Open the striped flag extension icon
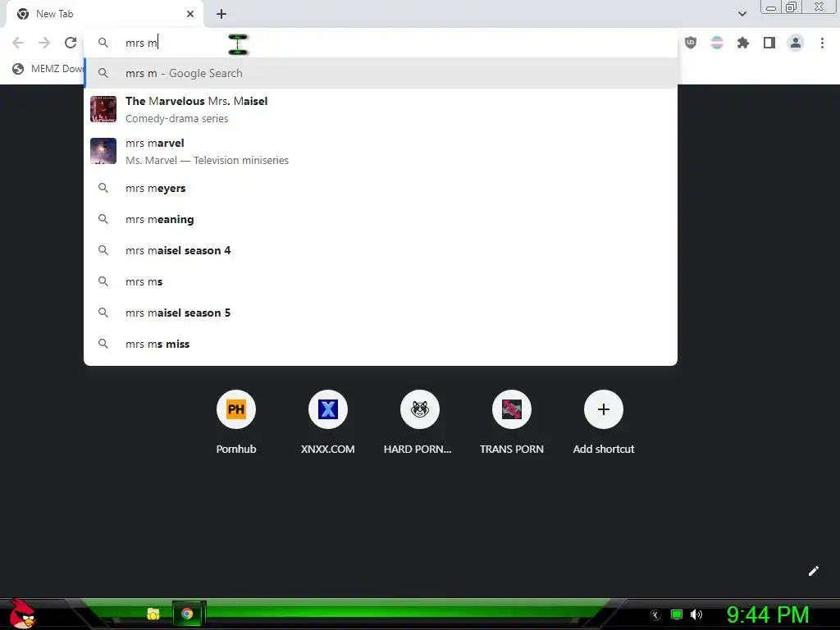Image resolution: width=840 pixels, height=630 pixels. [717, 43]
